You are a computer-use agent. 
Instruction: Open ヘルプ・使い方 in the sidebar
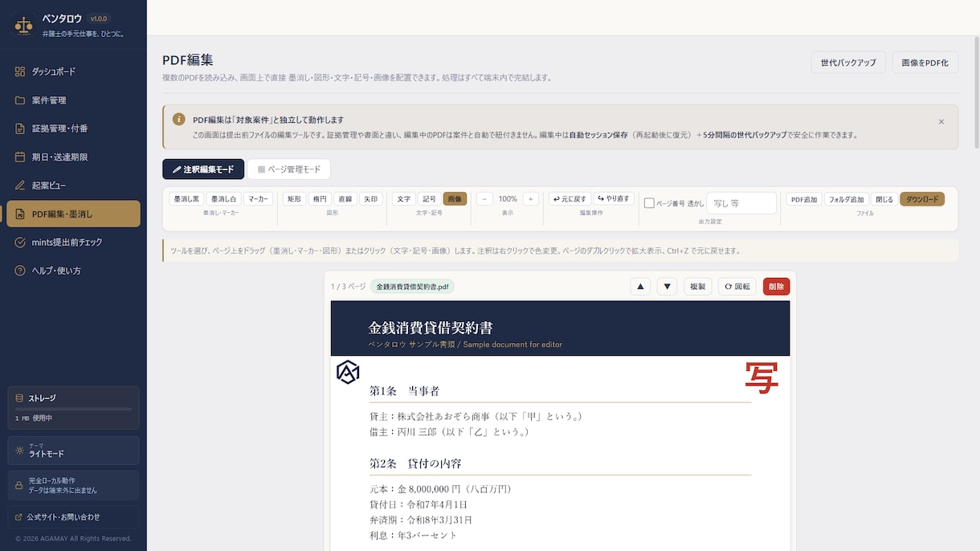[x=73, y=271]
